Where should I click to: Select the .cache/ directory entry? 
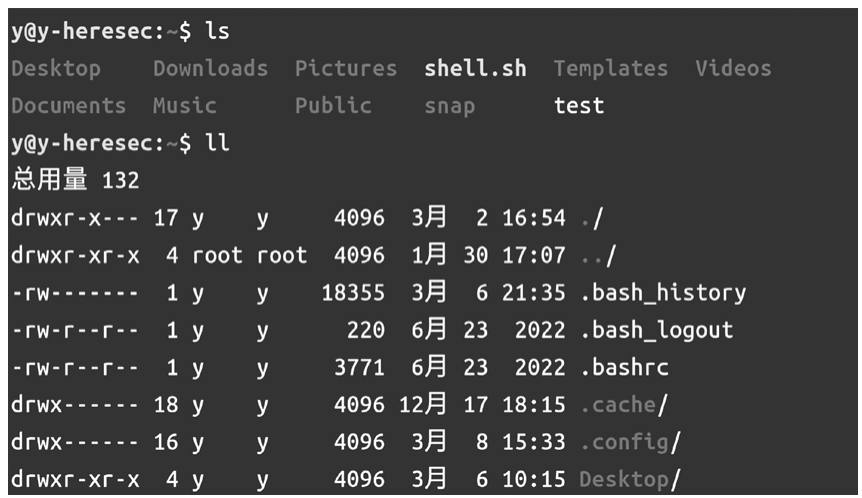[x=623, y=405]
